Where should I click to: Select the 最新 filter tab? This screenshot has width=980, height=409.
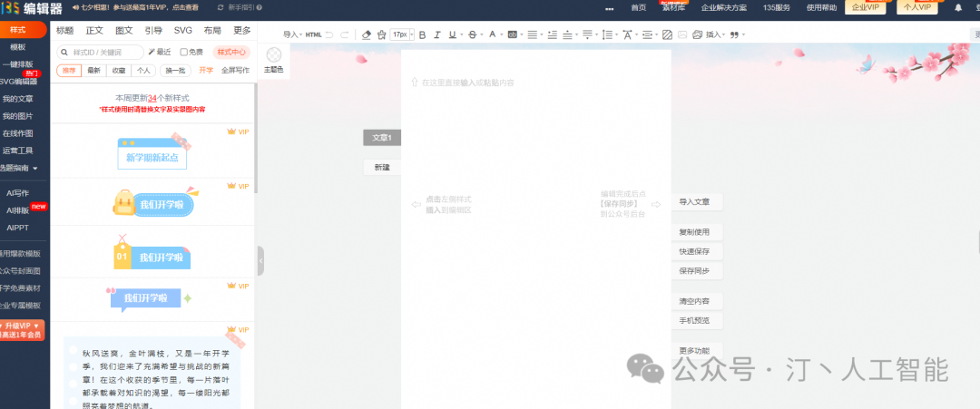point(93,71)
